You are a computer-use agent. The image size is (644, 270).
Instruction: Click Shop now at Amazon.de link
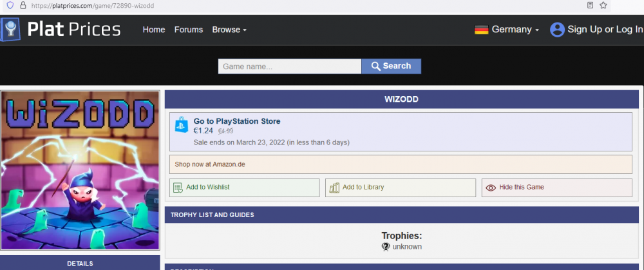tap(210, 164)
